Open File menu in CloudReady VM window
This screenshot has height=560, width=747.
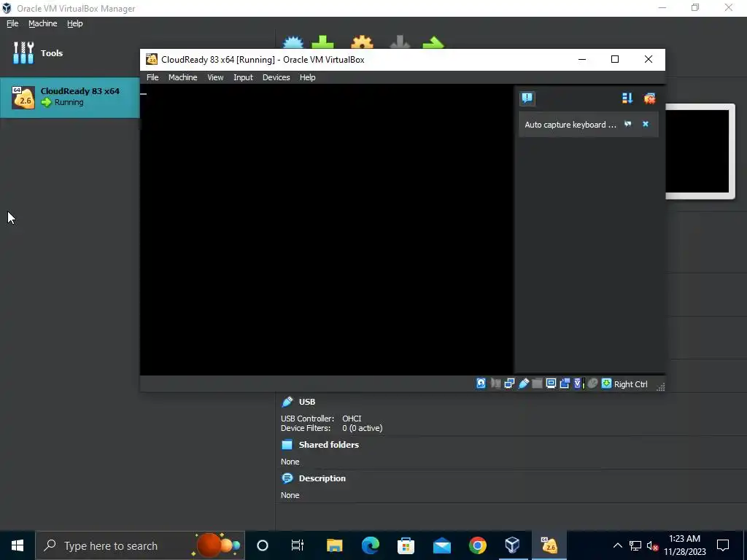tap(152, 77)
